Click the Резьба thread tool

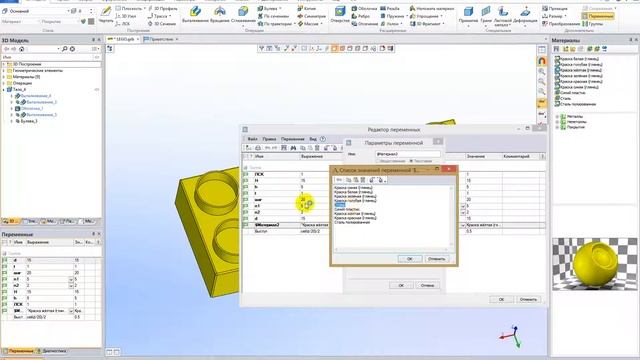point(390,8)
